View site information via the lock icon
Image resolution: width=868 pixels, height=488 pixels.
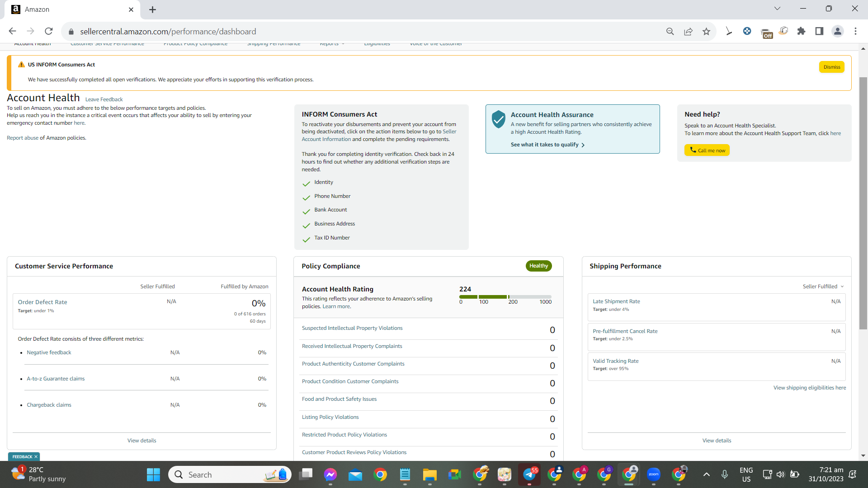[71, 32]
